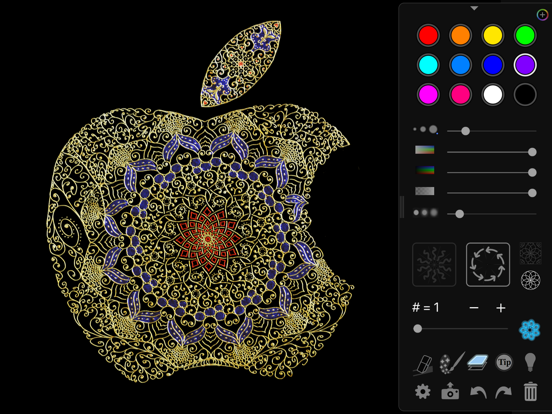The width and height of the screenshot is (552, 414).
Task: Click the saturation slider handle
Action: [532, 152]
